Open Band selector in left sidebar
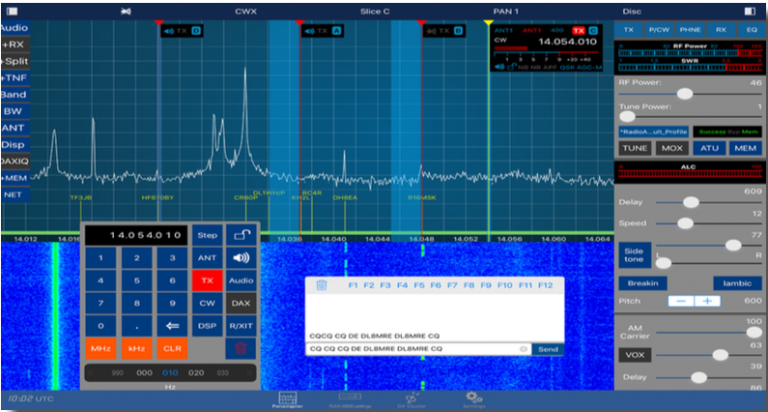Screen dimensions: 768x412 point(14,95)
